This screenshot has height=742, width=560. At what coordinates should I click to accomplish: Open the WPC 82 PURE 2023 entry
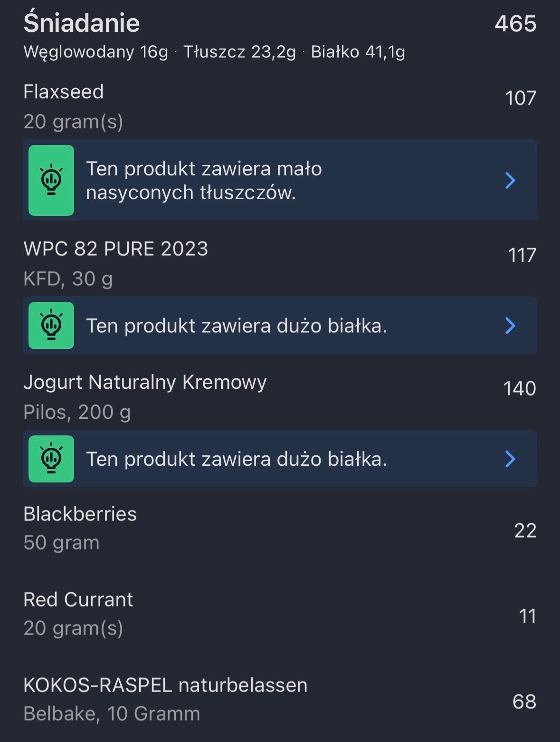click(115, 249)
